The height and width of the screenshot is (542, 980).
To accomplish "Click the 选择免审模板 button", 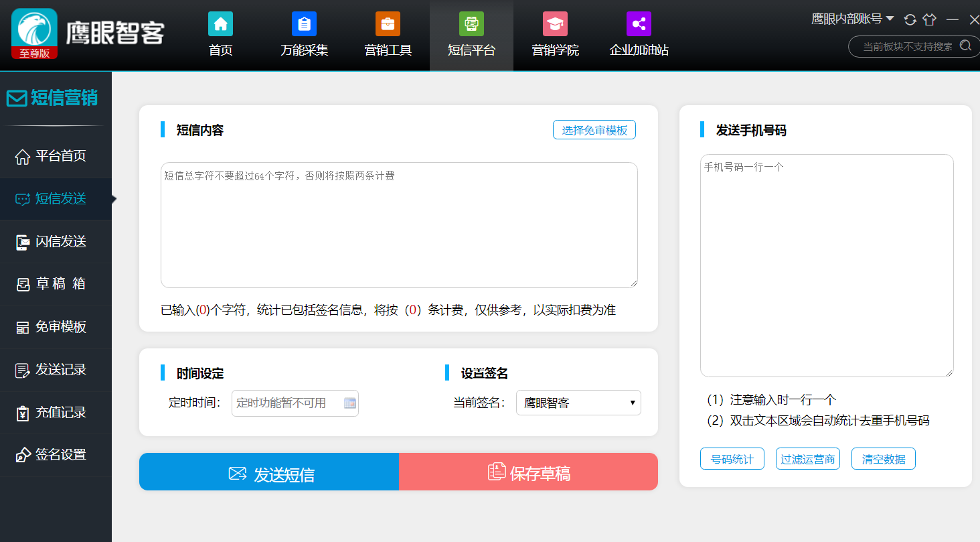I will (594, 130).
